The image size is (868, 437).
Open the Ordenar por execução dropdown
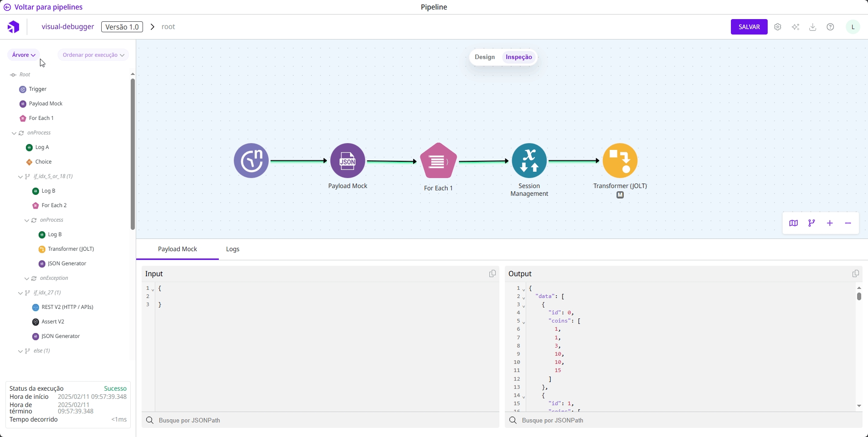pos(93,55)
